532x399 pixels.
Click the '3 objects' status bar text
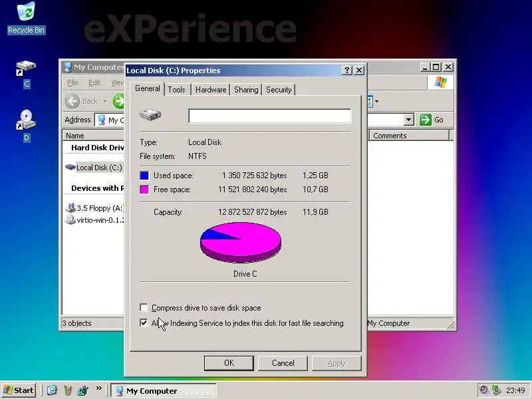point(76,323)
